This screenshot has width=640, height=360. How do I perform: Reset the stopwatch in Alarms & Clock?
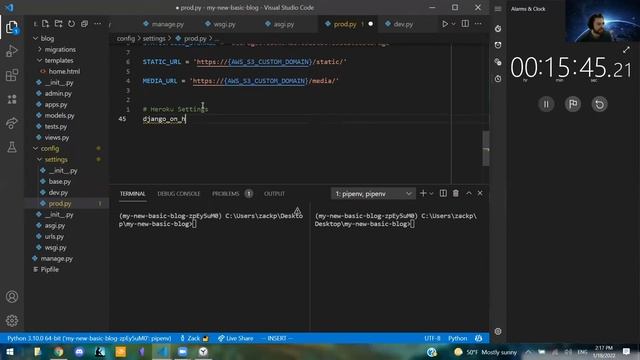pyautogui.click(x=599, y=104)
